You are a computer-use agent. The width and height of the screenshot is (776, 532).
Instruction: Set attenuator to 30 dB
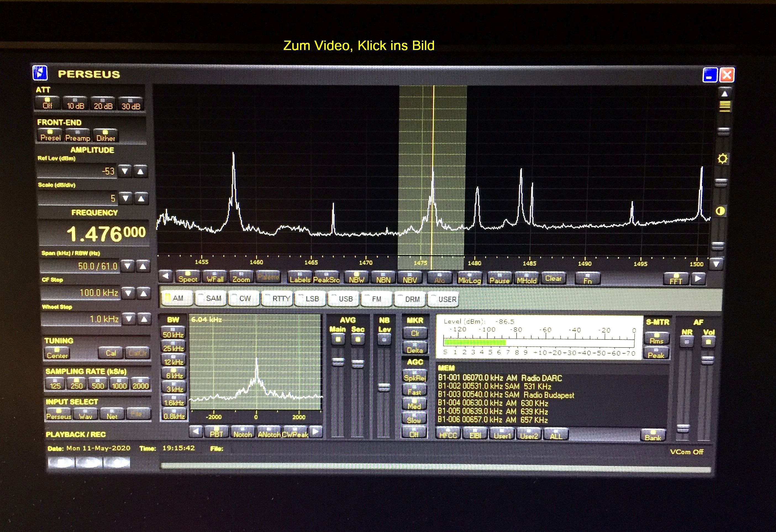pyautogui.click(x=131, y=104)
